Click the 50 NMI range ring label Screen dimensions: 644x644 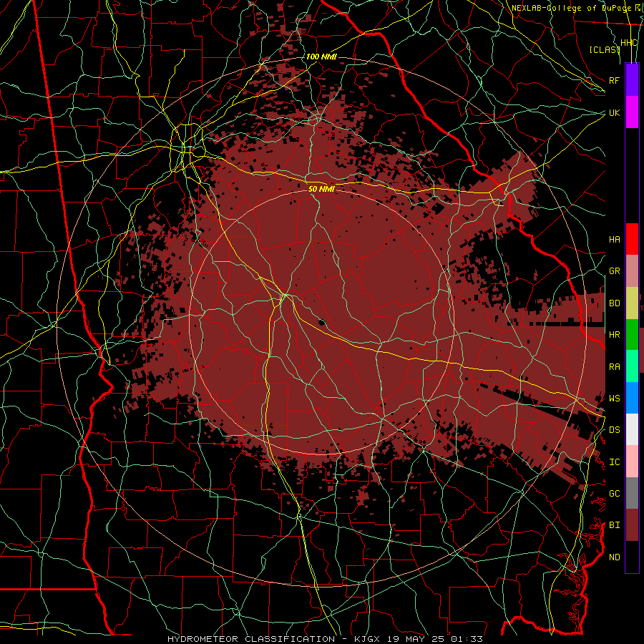[321, 189]
